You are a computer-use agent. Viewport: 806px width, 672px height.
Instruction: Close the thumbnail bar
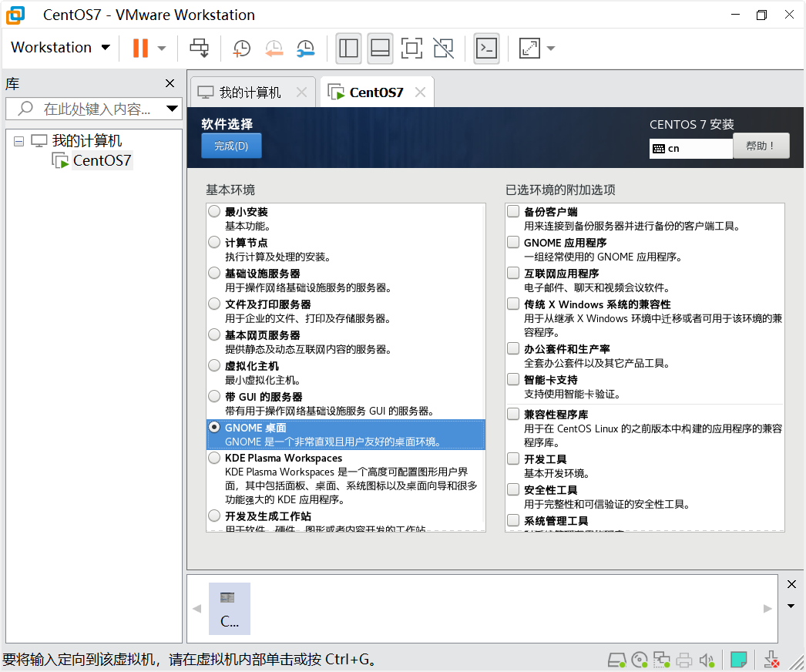click(791, 584)
